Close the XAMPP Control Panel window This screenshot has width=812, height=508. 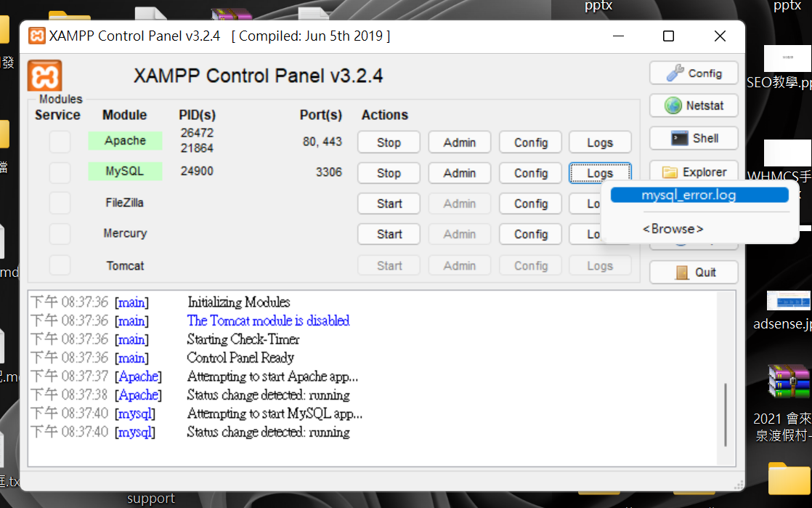coord(720,36)
